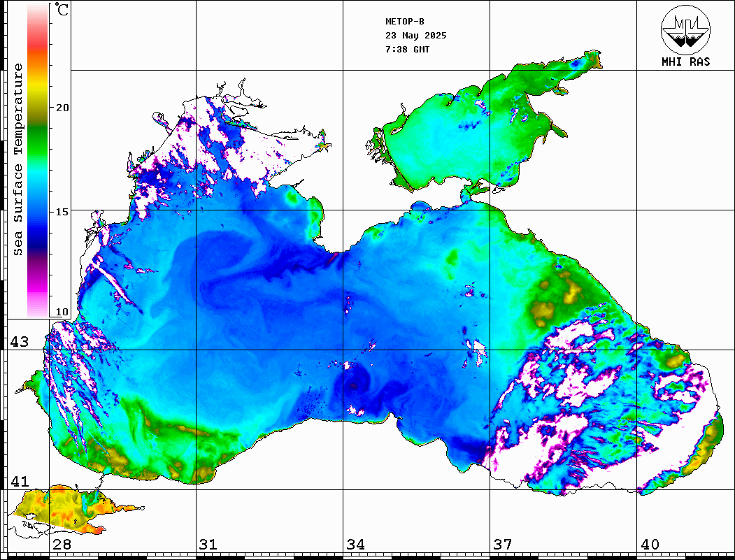Click the '10' value on the color scale

pos(62,312)
